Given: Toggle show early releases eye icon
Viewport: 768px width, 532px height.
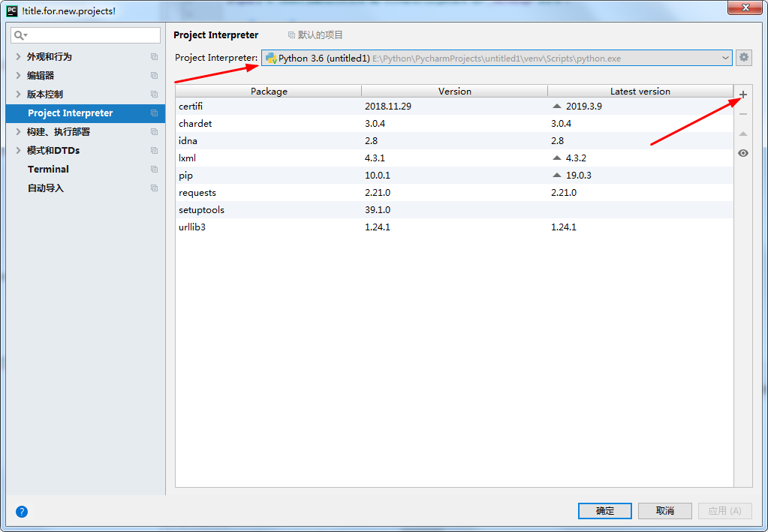Looking at the screenshot, I should coord(743,153).
